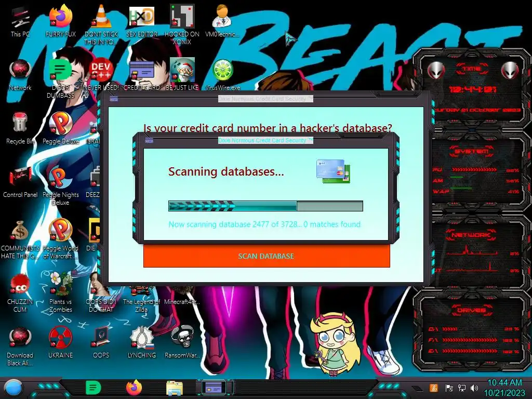Click the DRIVES gadget C:\ usage bar
Screen dimensions: 532x399
(x=449, y=329)
